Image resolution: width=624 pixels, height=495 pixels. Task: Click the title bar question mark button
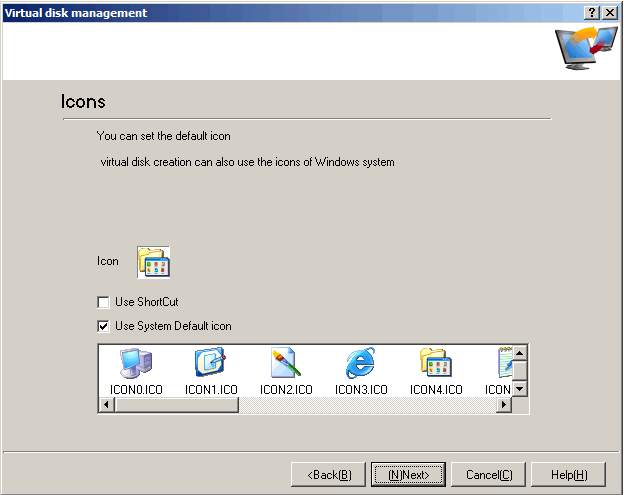[592, 12]
